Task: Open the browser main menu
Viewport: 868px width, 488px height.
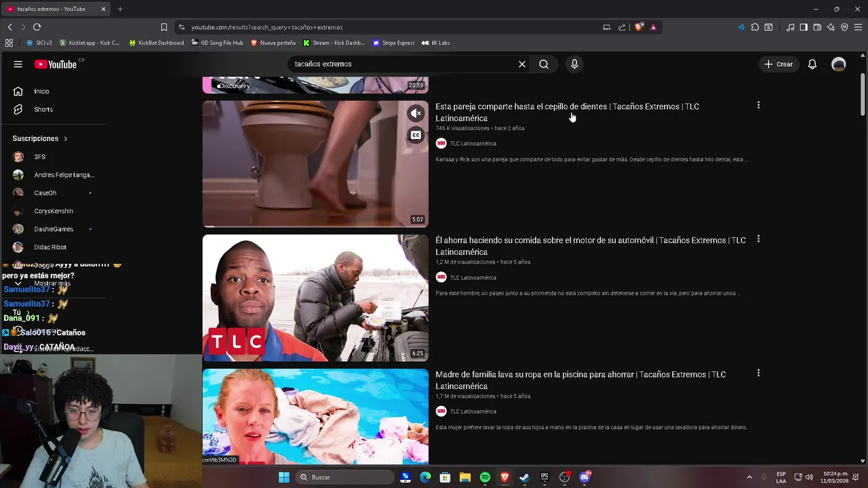Action: [x=858, y=27]
